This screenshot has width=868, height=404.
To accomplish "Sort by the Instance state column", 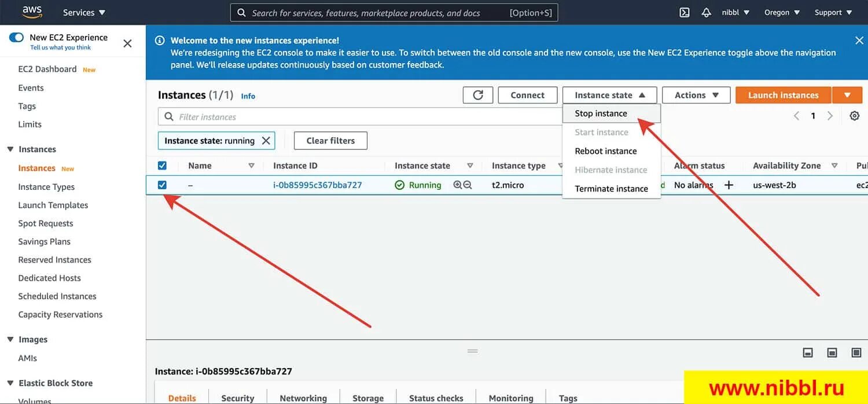I will point(470,166).
